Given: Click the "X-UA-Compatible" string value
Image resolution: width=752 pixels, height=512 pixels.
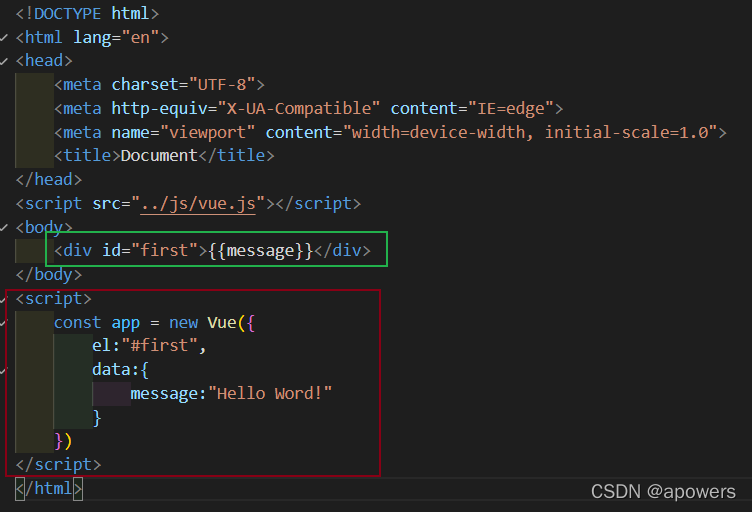Looking at the screenshot, I should 299,109.
